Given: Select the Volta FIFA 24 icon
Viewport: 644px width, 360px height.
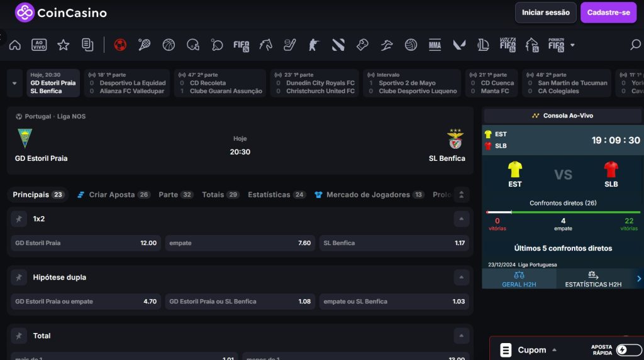Looking at the screenshot, I should 508,45.
